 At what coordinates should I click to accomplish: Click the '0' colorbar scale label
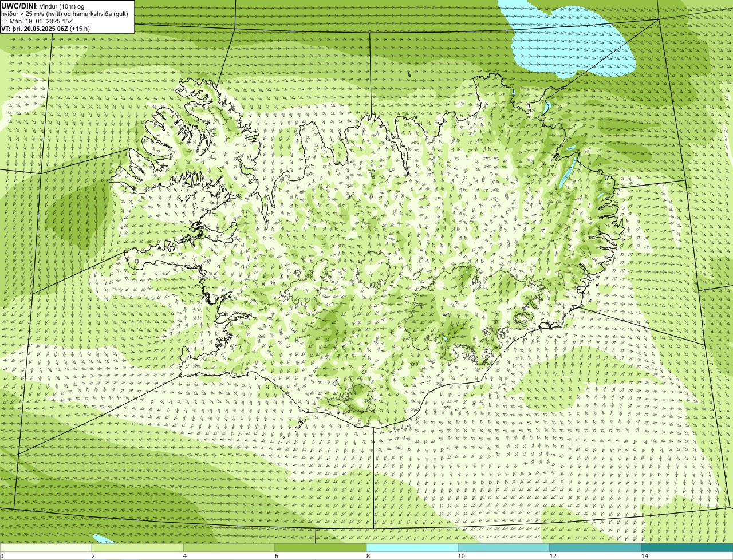click(2, 556)
